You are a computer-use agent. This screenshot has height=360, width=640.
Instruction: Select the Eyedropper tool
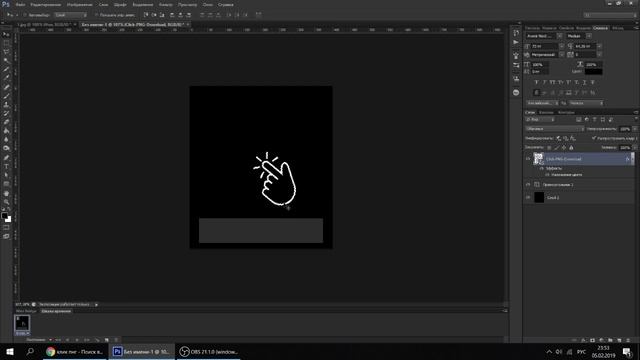6,78
